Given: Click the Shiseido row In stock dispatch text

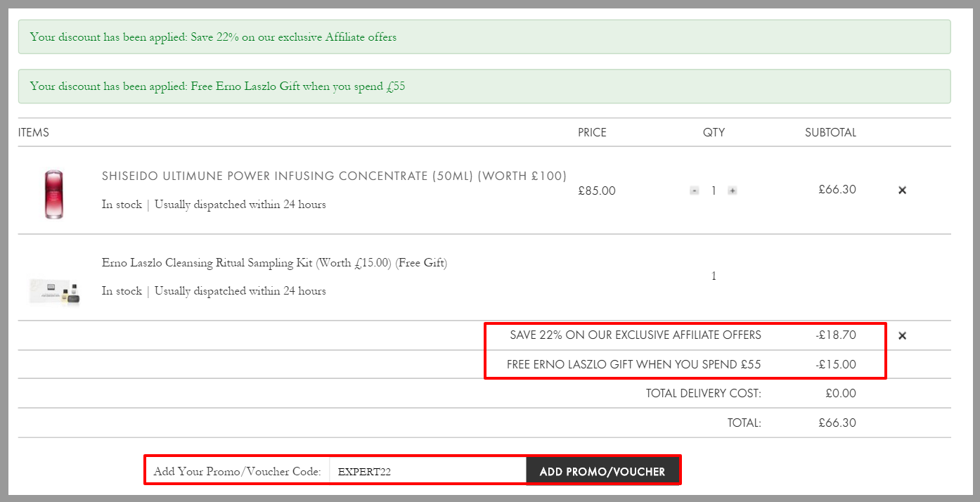Looking at the screenshot, I should 214,205.
